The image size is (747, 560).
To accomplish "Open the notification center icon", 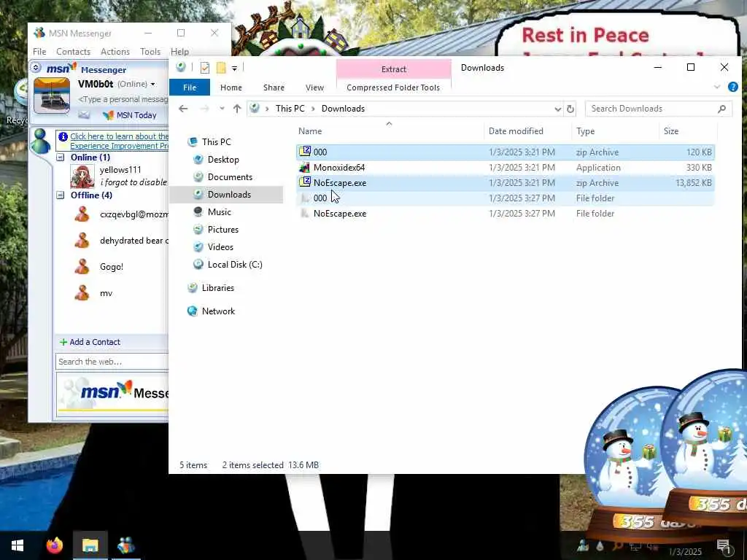I will pos(724,546).
